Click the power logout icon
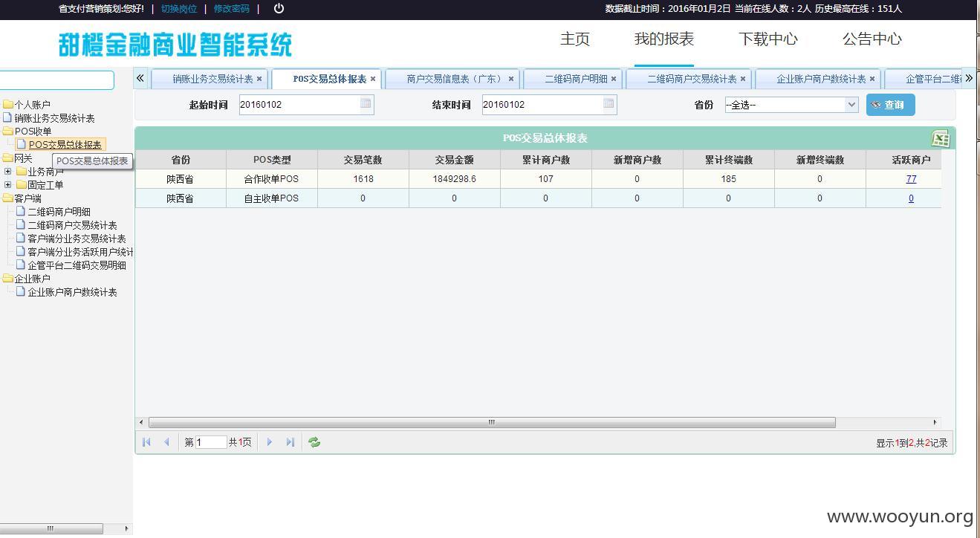980x538 pixels. coord(279,8)
